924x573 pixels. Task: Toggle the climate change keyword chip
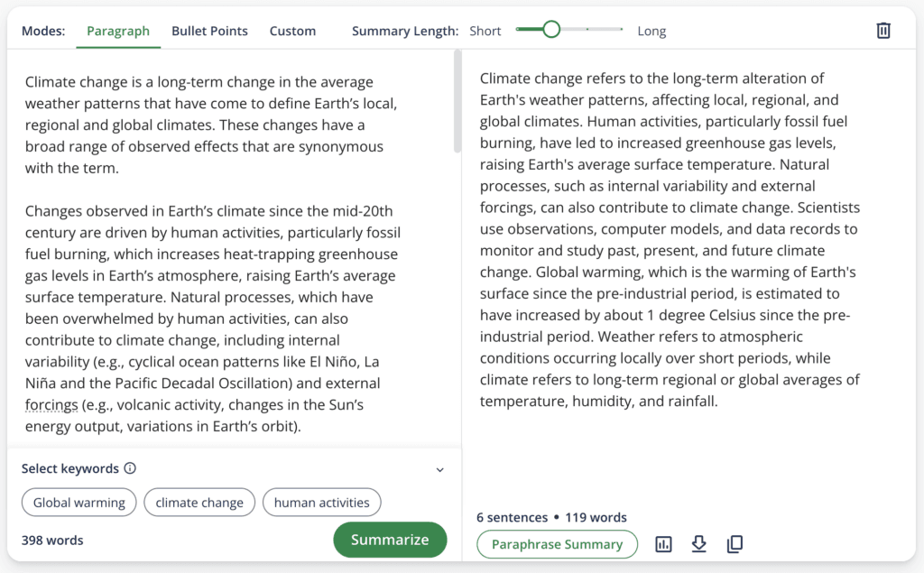coord(199,503)
